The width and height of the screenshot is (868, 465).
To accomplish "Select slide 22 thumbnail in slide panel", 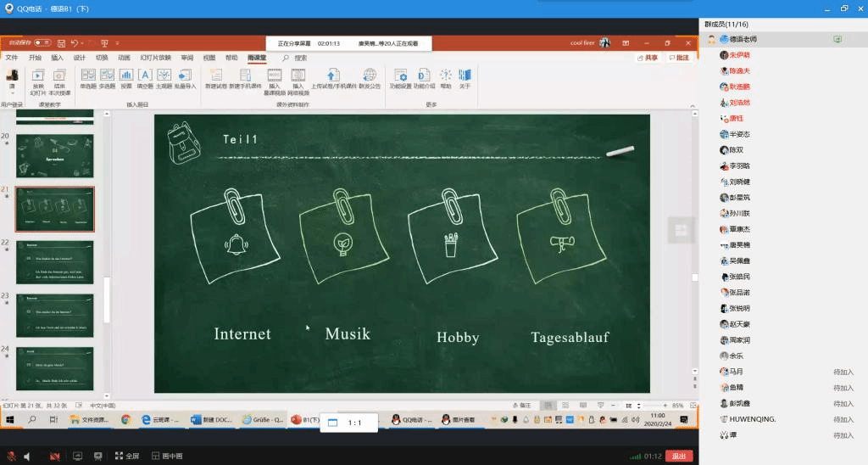I will (55, 262).
